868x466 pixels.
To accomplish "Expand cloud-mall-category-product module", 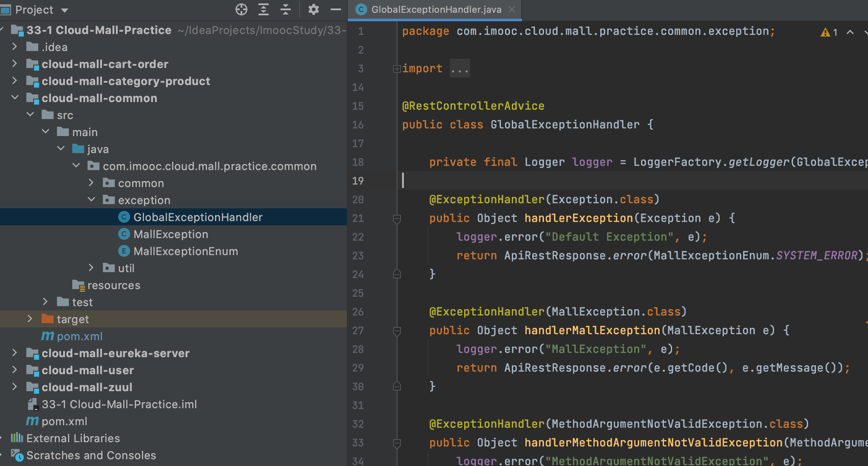I will [x=14, y=81].
